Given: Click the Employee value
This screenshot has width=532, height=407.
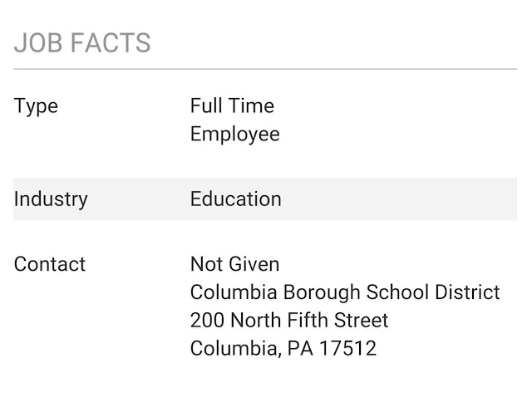Looking at the screenshot, I should click(234, 135).
